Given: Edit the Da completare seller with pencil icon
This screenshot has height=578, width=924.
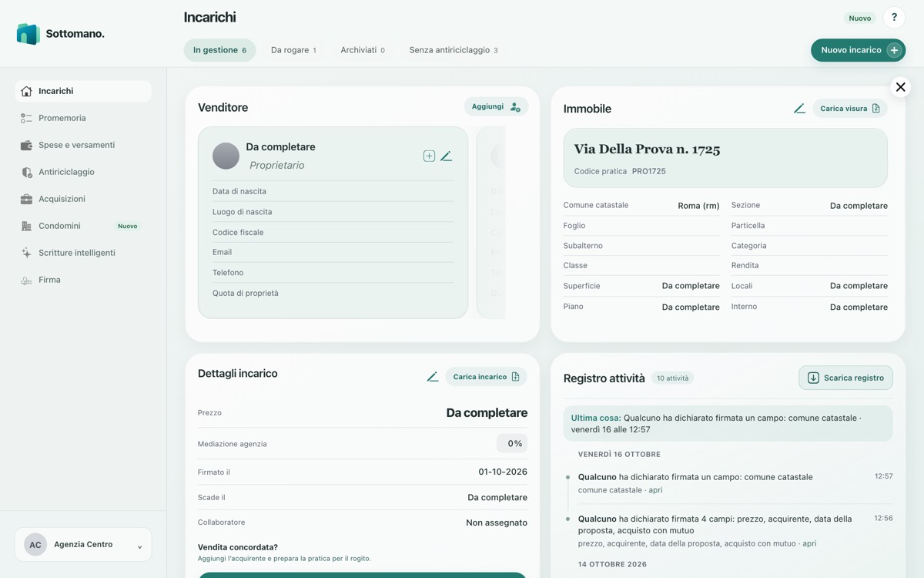Looking at the screenshot, I should (446, 156).
